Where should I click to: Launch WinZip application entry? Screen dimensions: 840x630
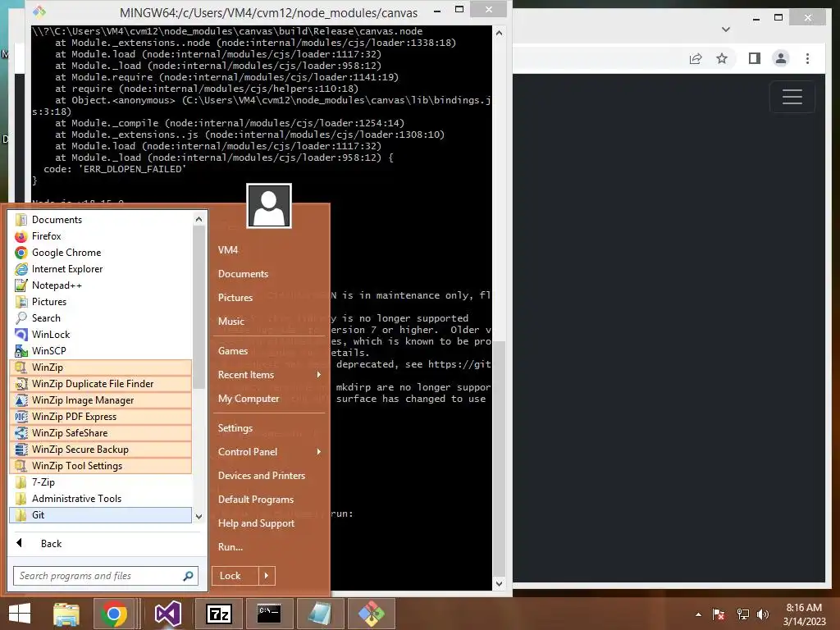click(x=100, y=367)
